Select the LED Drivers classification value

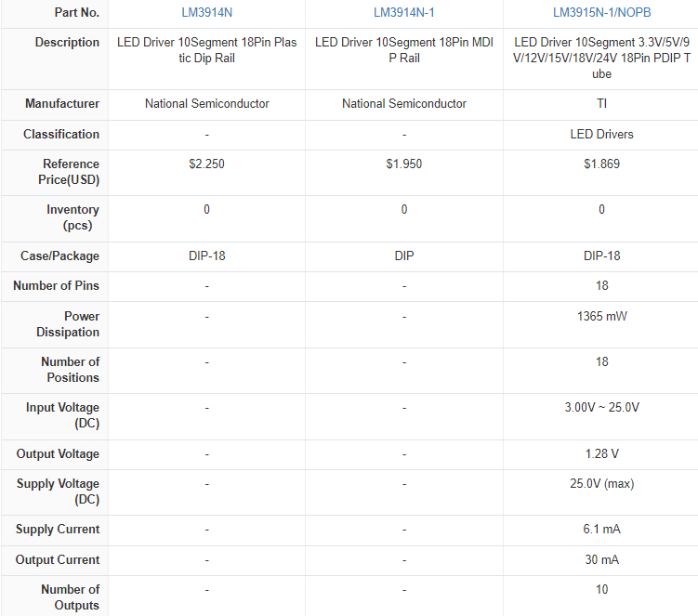[x=601, y=135]
